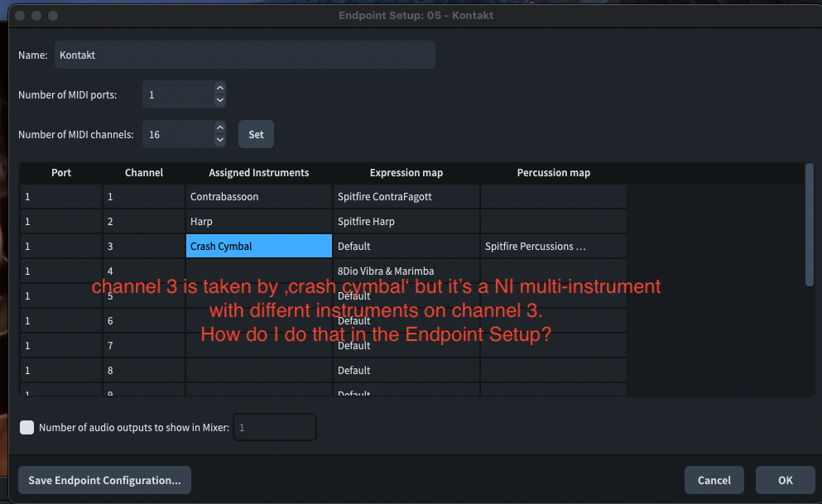This screenshot has height=504, width=822.
Task: Open Spitfire Percussions percussion map cell
Action: [553, 246]
